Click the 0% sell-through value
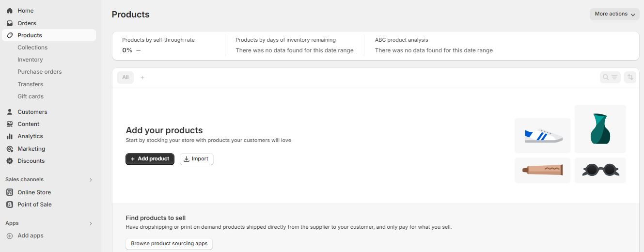This screenshot has height=252, width=644. point(127,50)
